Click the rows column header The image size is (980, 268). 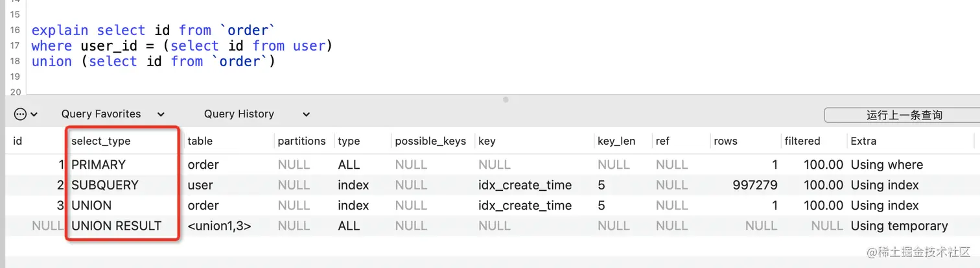point(725,141)
